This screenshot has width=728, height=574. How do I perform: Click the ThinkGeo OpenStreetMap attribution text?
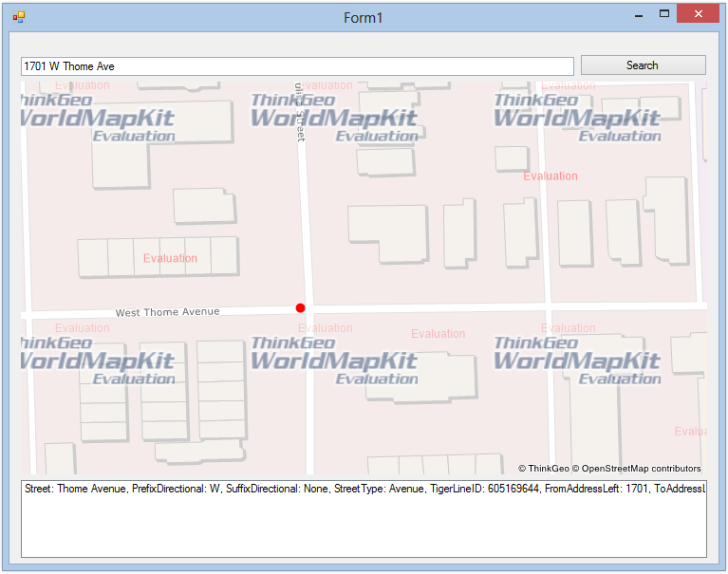point(609,468)
